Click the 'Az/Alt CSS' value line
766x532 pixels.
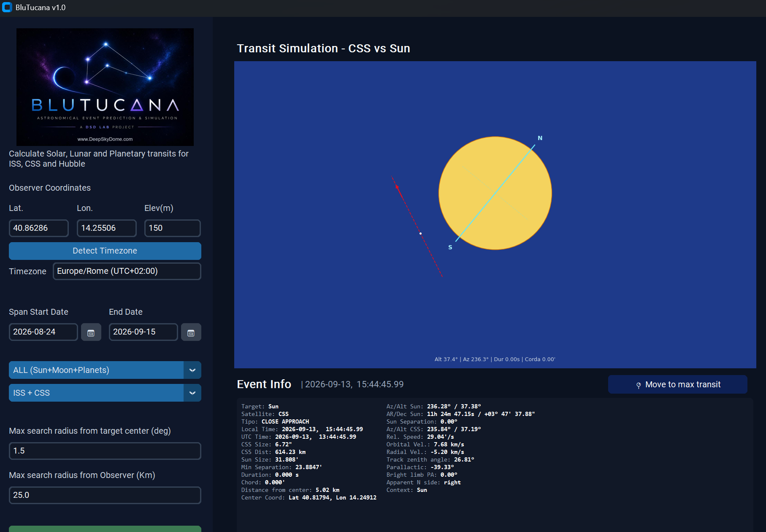pos(434,429)
